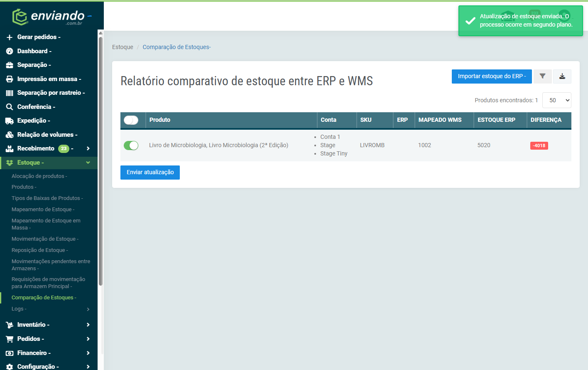588x370 pixels.
Task: Expand the Financeiro menu chevron
Action: (x=88, y=353)
